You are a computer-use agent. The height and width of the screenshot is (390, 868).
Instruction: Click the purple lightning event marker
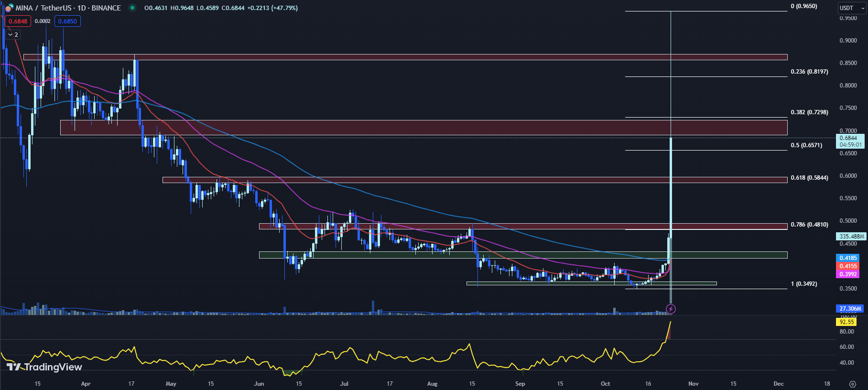click(x=671, y=309)
